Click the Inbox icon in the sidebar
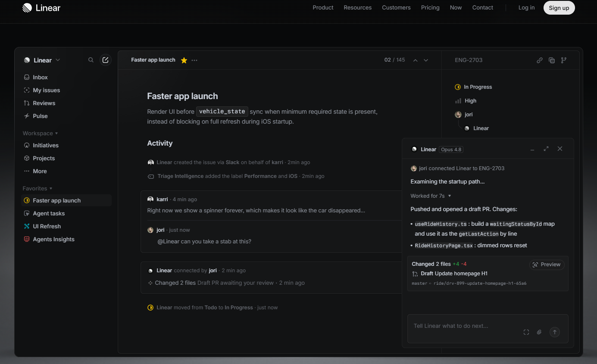The image size is (597, 364). pyautogui.click(x=27, y=77)
